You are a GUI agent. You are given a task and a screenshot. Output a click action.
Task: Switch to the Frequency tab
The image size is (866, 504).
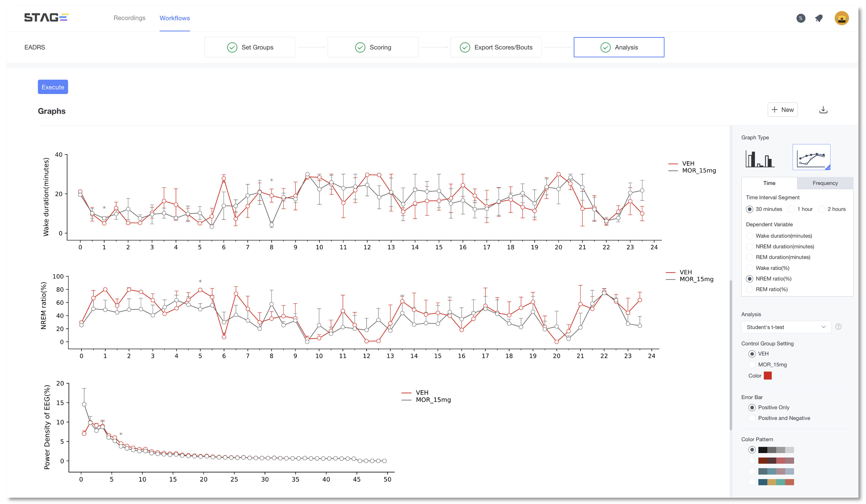tap(824, 183)
